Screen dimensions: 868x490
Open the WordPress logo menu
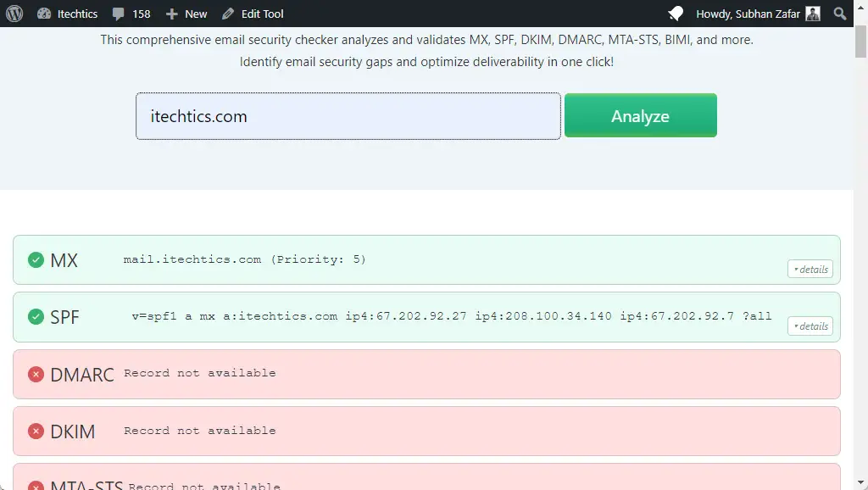coord(14,14)
